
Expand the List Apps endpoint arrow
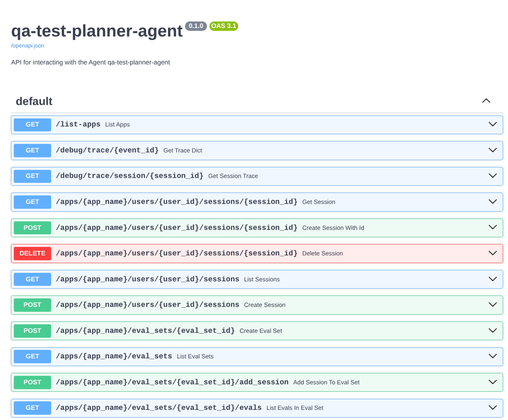click(x=493, y=124)
